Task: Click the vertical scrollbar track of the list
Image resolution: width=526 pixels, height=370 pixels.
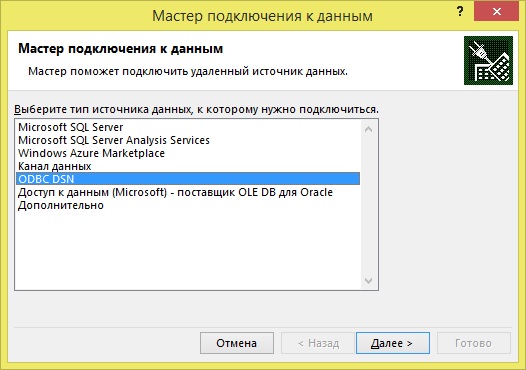Action: tap(368, 205)
